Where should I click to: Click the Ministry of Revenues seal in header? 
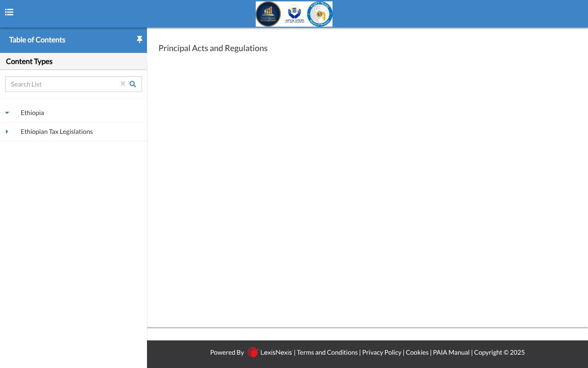pos(320,14)
